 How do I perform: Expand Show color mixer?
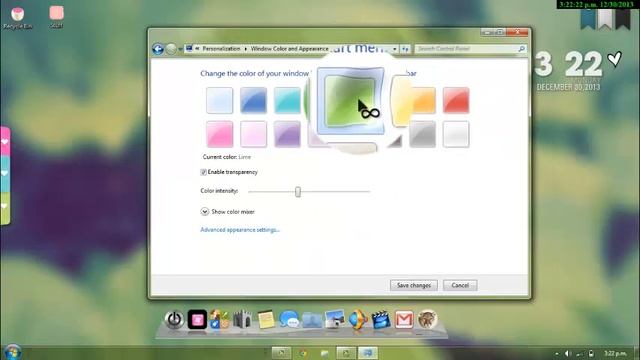click(204, 211)
